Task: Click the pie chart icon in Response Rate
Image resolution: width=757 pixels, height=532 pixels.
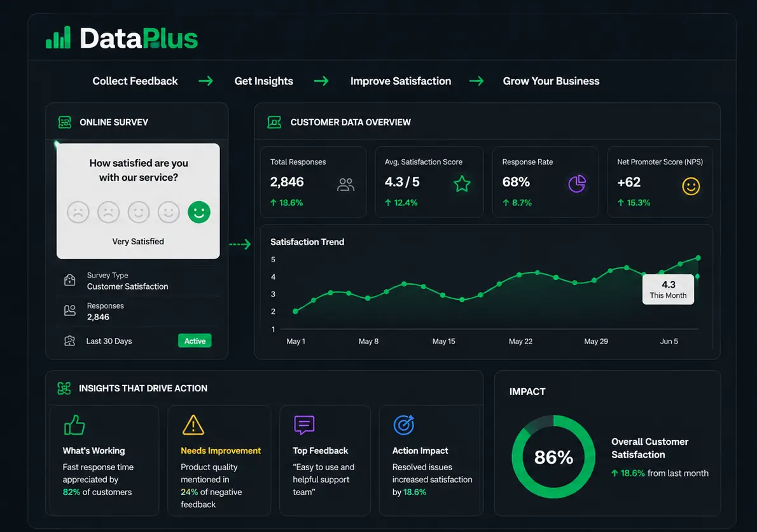Action: [x=577, y=183]
